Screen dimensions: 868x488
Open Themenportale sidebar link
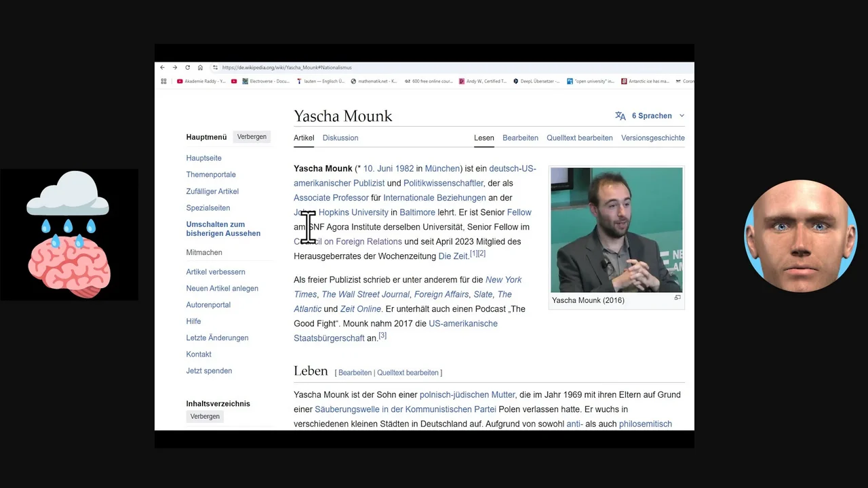click(211, 175)
